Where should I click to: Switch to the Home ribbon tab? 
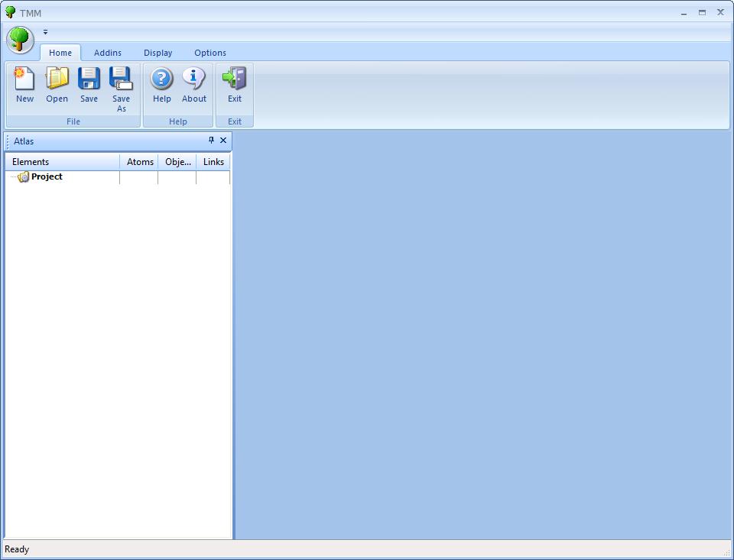(60, 53)
